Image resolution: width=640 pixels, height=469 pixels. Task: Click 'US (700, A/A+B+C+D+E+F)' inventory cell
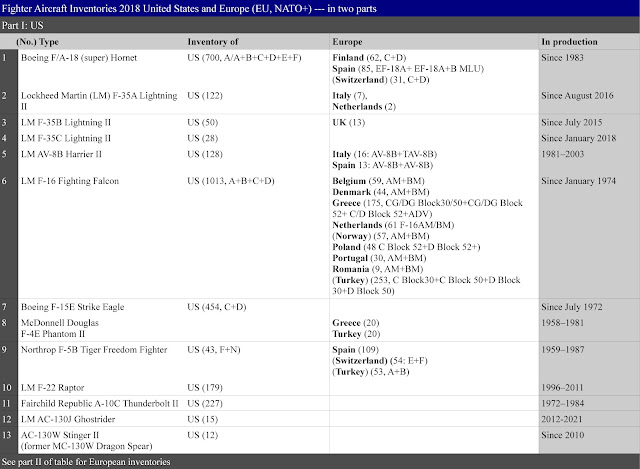coord(244,58)
